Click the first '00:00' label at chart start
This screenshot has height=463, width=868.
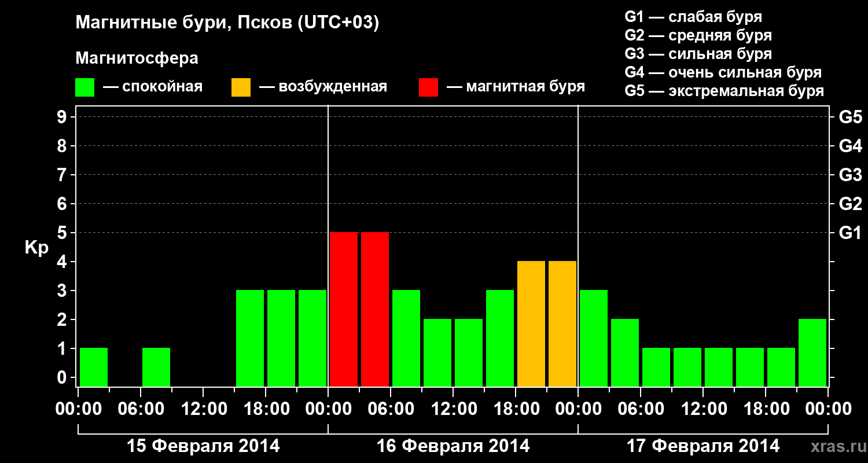coord(78,409)
